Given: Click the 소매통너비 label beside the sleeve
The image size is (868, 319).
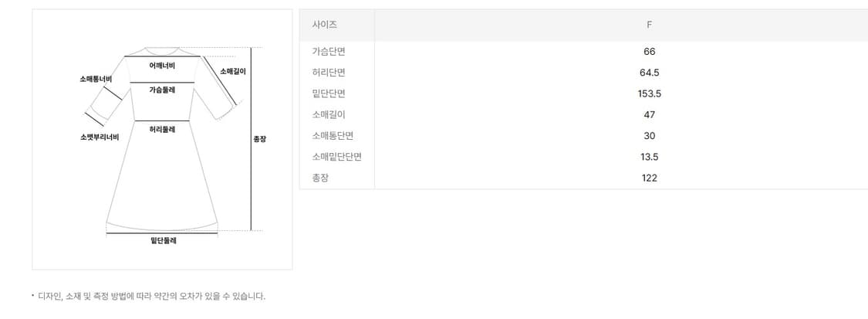Looking at the screenshot, I should point(96,79).
